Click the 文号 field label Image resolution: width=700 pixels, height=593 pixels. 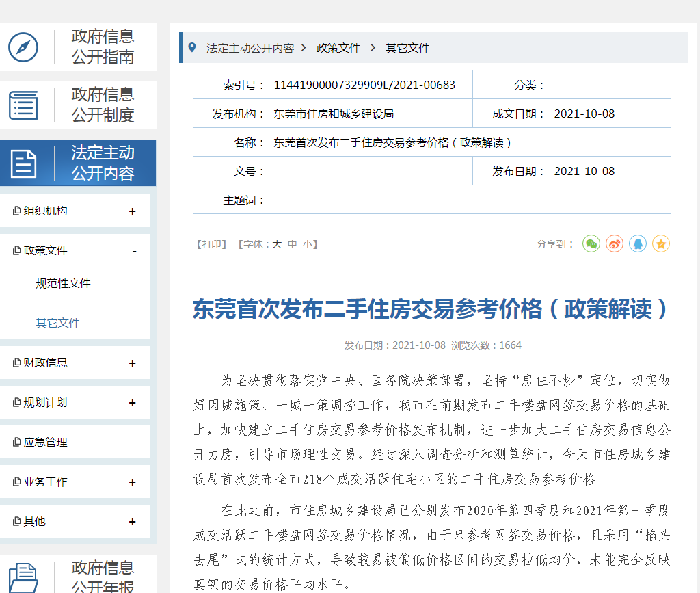249,171
